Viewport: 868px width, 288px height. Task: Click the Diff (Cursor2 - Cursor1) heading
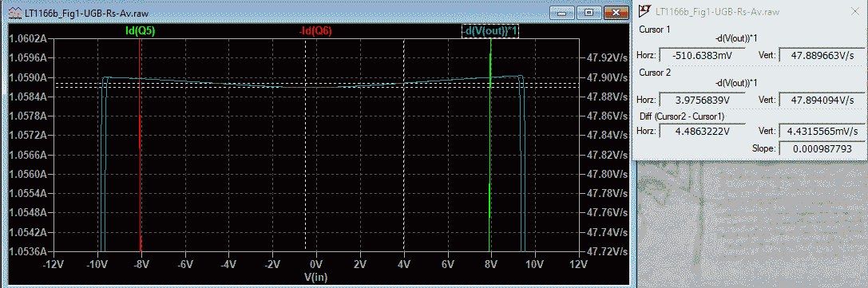(x=682, y=116)
